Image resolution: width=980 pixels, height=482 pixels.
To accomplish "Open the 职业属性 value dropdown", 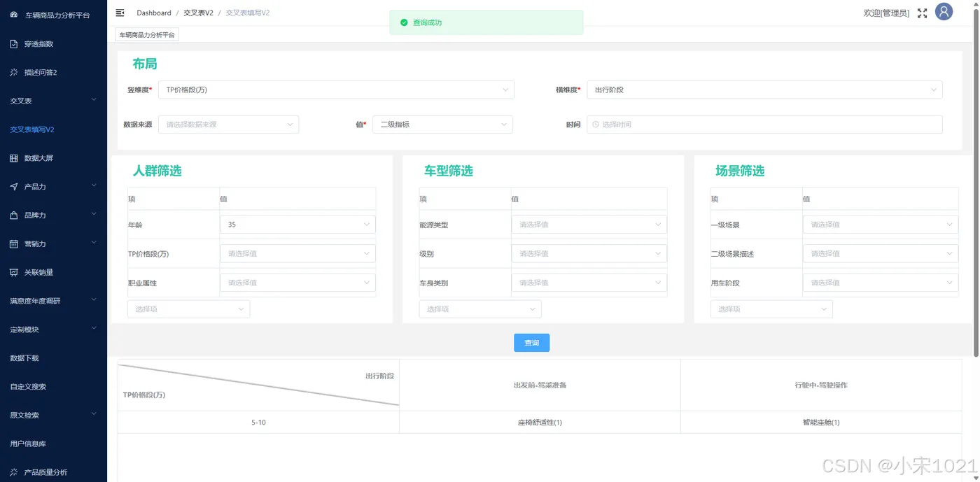I will 297,283.
